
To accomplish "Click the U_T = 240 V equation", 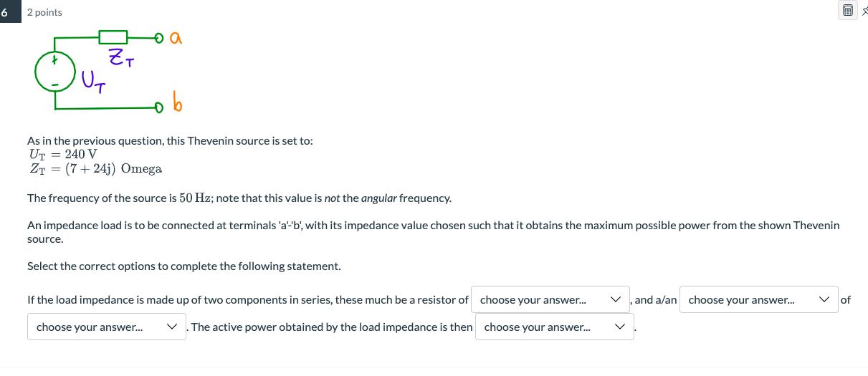I will (62, 155).
